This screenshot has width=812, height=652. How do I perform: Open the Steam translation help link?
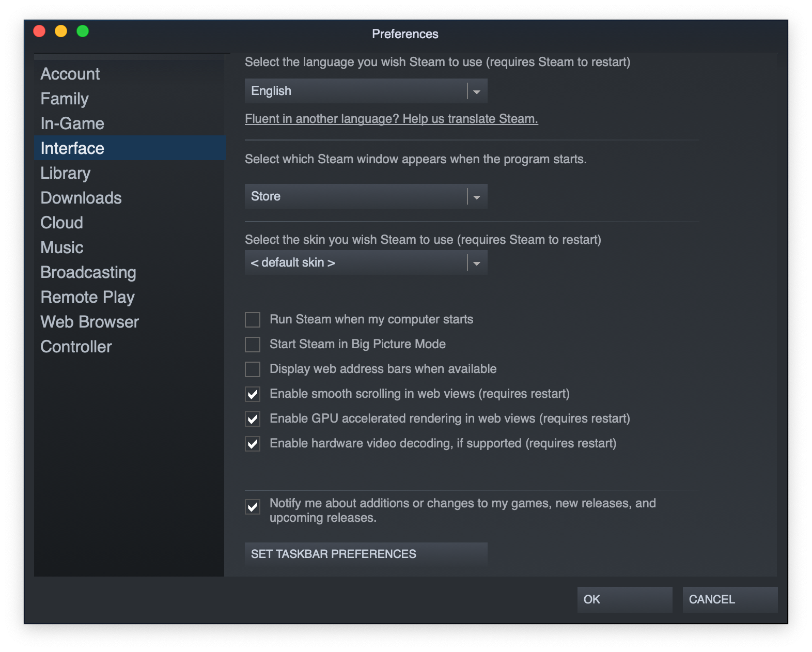tap(391, 119)
